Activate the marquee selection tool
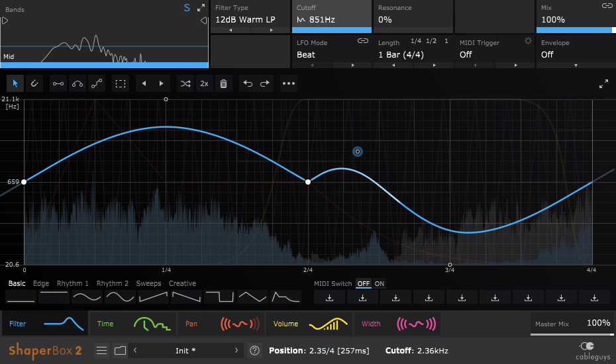Viewport: 616px width, 364px height. point(120,84)
